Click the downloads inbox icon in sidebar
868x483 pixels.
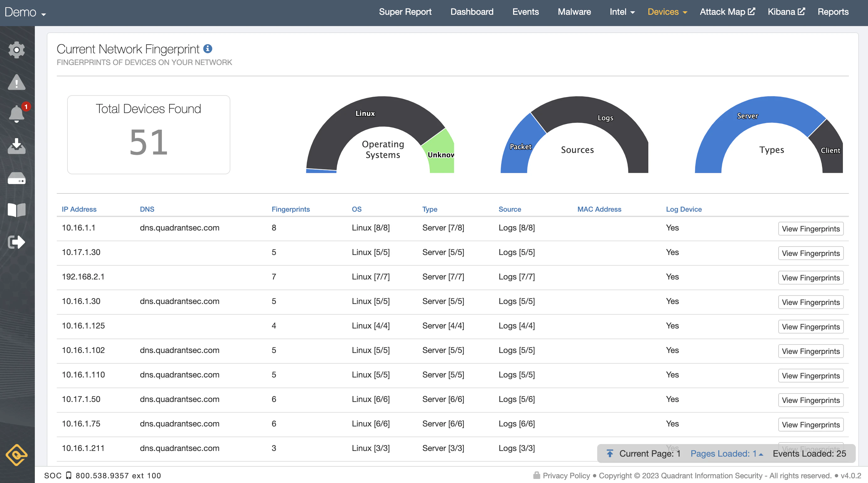(17, 146)
